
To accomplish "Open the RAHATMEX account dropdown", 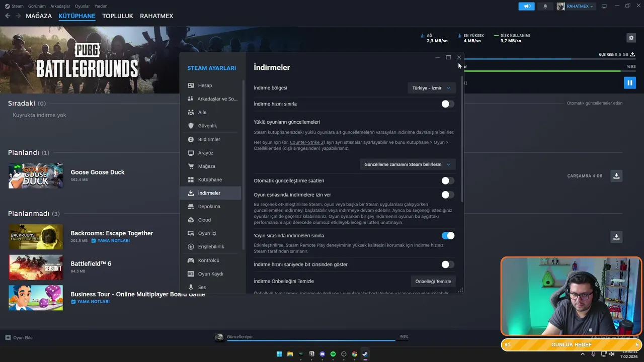I will tap(576, 6).
